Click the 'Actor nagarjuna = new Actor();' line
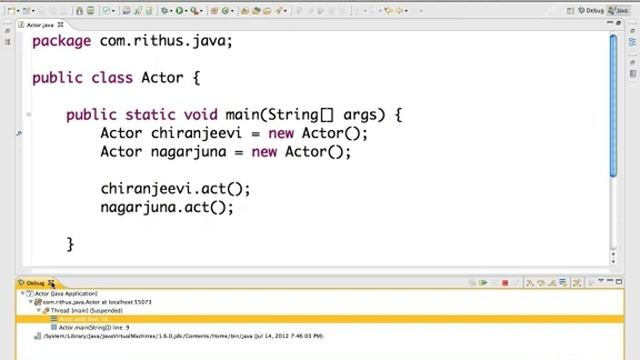640x360 pixels. [225, 152]
